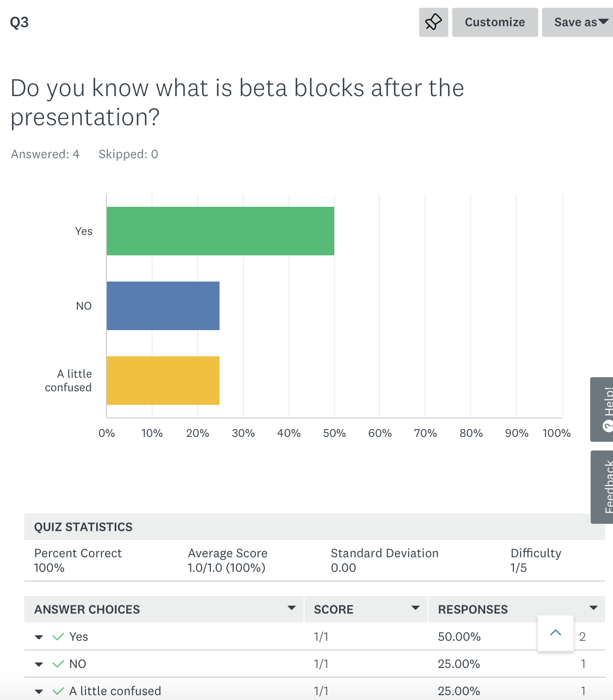The height and width of the screenshot is (700, 613).
Task: Click the pin icon beside Customize
Action: (x=433, y=22)
